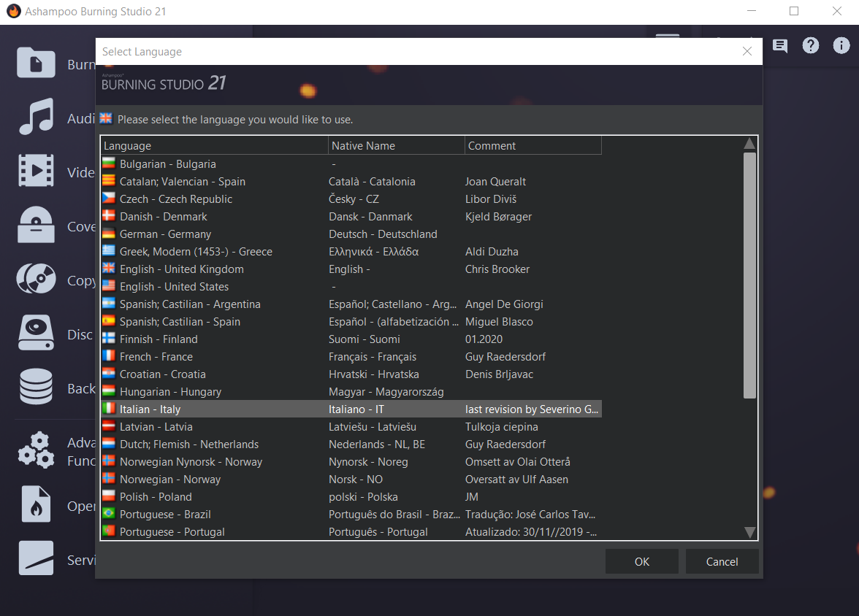The width and height of the screenshot is (859, 616).
Task: Click native name Nynorsk - Noreg
Action: 368,461
